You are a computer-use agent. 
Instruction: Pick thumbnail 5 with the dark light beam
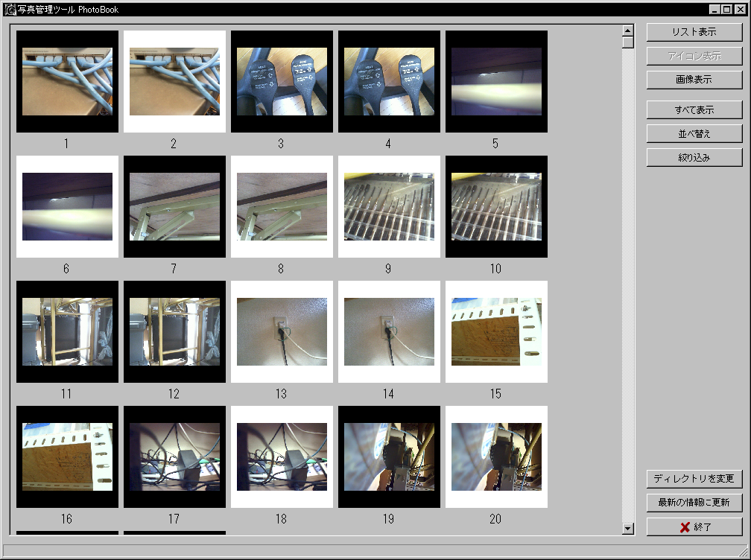[496, 81]
